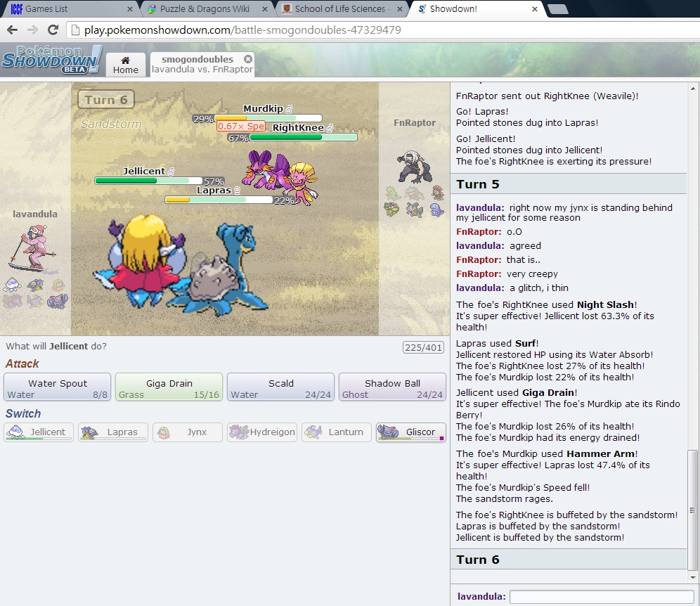Switch to the School of Life Sciences tab

(342, 9)
